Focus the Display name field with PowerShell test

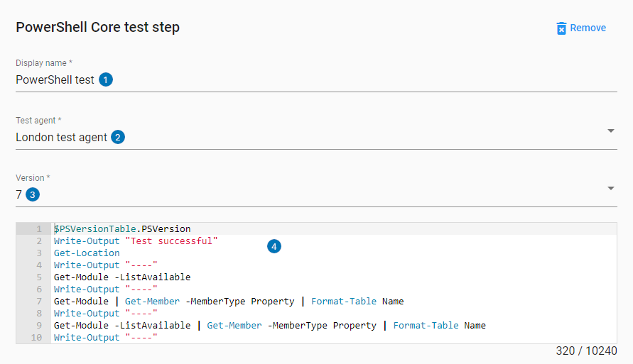click(55, 79)
